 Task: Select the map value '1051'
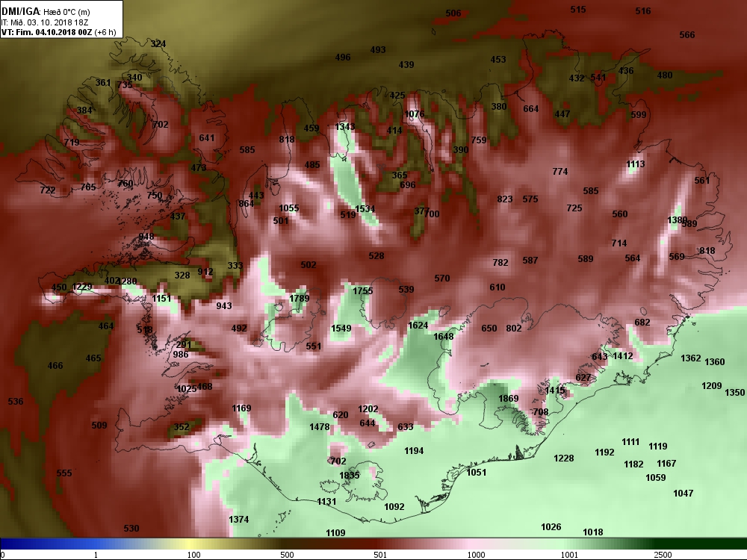coord(477,473)
